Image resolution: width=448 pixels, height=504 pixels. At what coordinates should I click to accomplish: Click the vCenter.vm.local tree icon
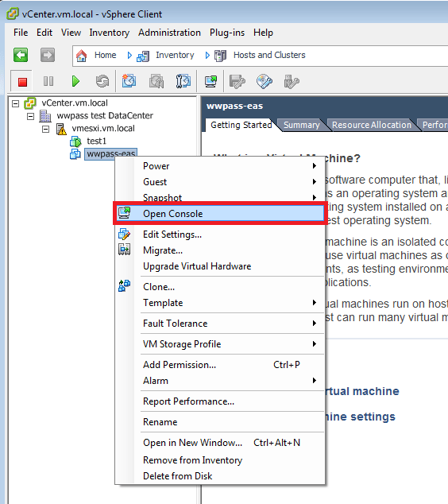click(30, 103)
